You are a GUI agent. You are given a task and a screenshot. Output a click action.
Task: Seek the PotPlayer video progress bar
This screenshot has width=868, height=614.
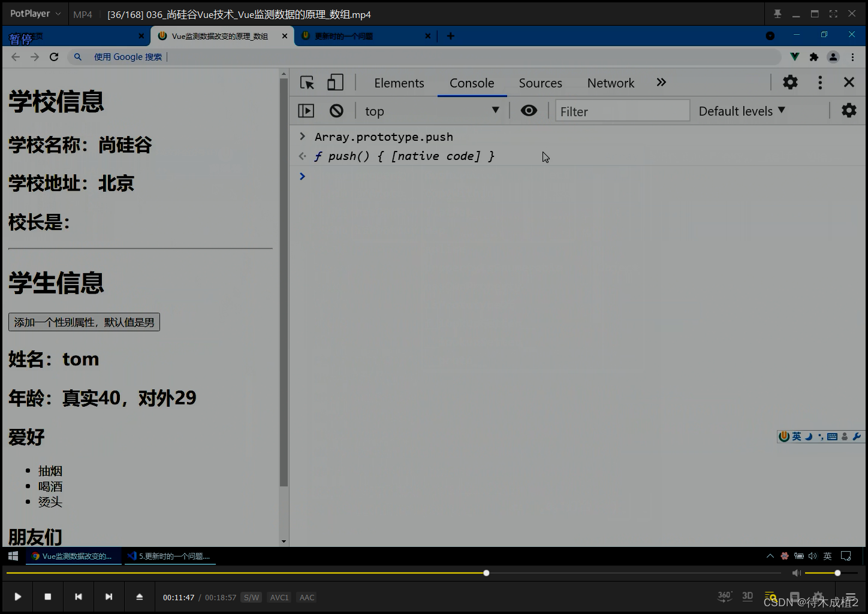(x=393, y=573)
